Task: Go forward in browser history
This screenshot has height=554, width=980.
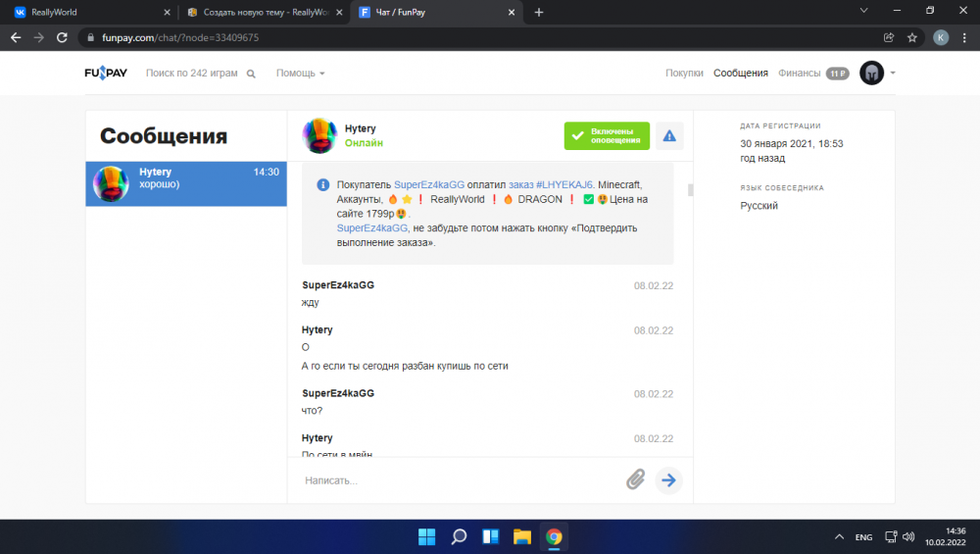Action: click(x=39, y=37)
